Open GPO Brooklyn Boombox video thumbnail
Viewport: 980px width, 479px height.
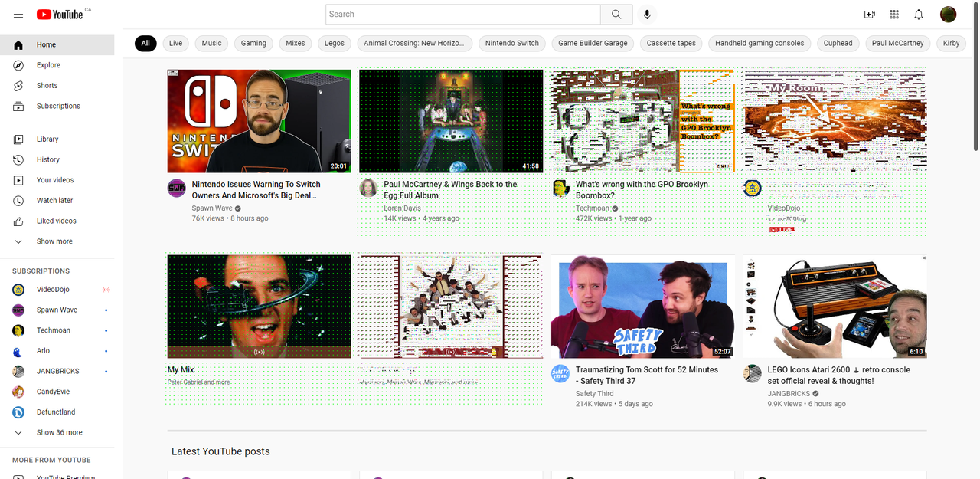(643, 121)
